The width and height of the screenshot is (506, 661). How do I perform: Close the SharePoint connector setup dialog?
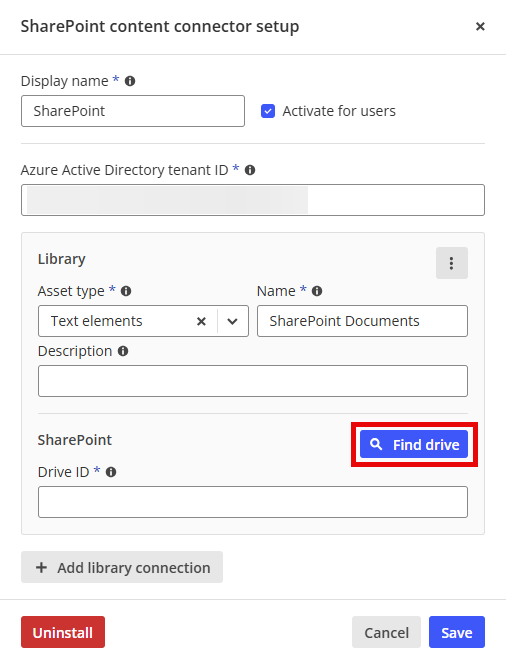tap(480, 27)
